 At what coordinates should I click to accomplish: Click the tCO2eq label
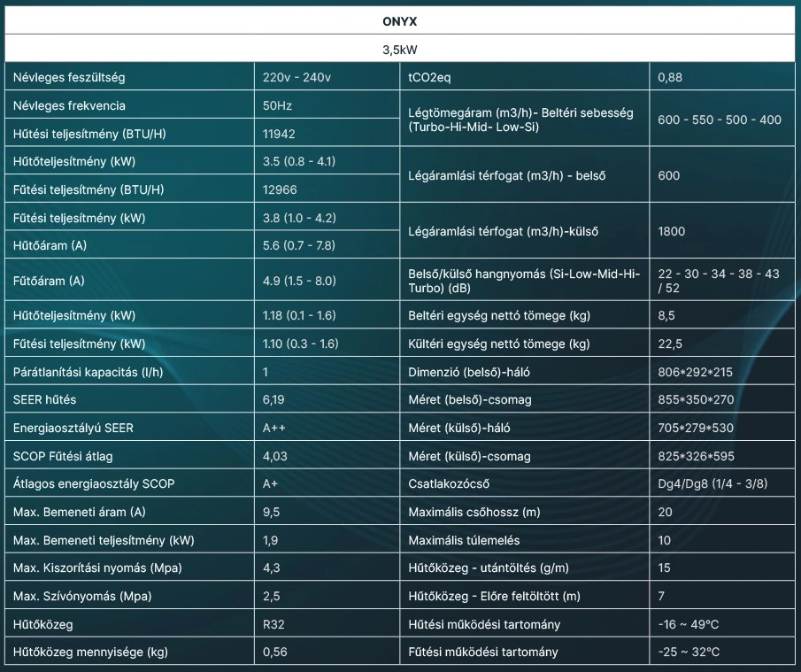click(429, 78)
